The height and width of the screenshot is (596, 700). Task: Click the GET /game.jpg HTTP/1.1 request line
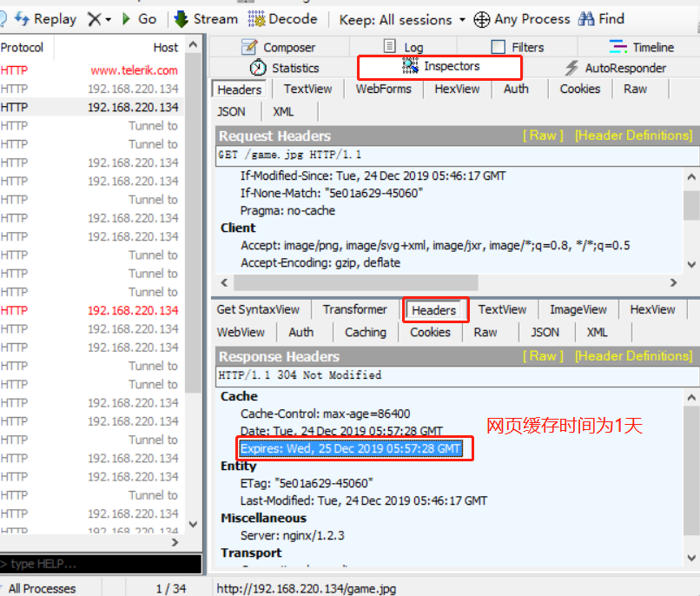(x=457, y=155)
